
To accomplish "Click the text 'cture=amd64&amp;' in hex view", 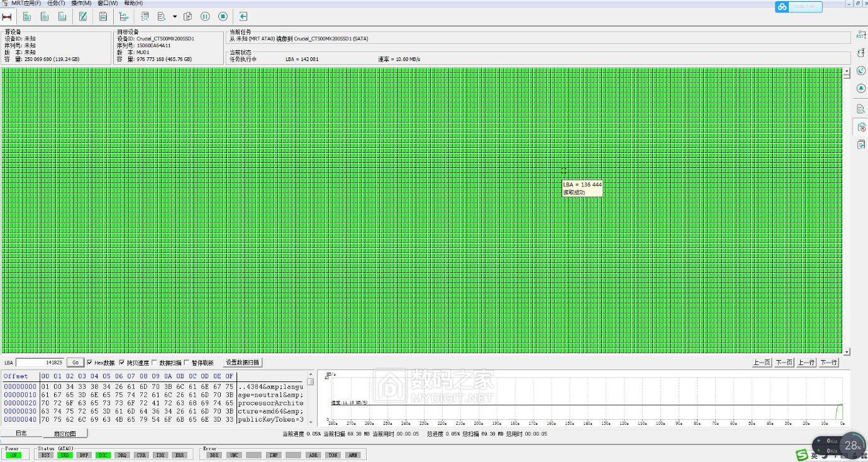I will 270,411.
